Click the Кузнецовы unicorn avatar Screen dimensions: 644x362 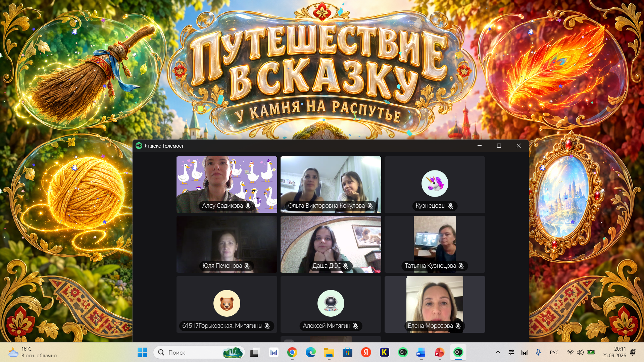click(435, 184)
